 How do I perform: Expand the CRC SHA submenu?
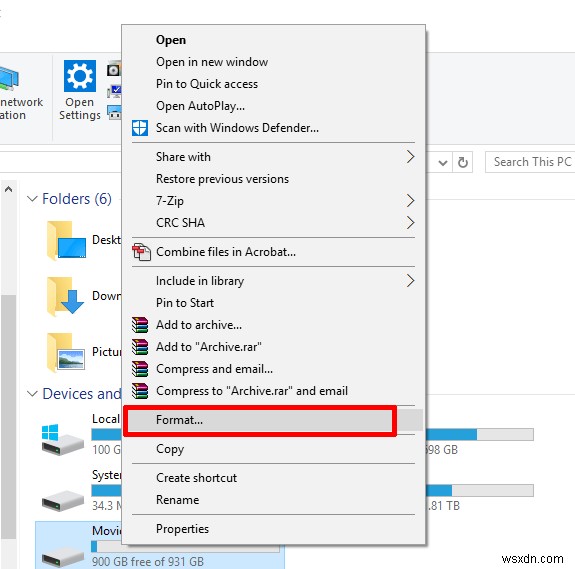point(410,223)
